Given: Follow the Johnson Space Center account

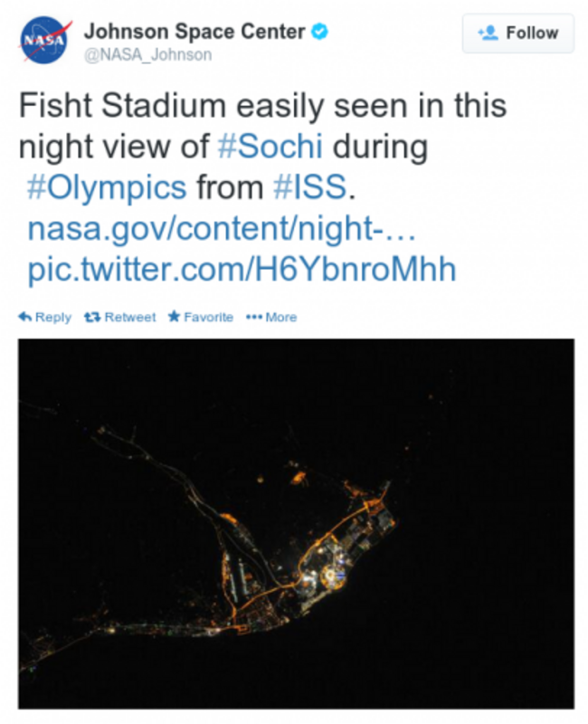Looking at the screenshot, I should click(518, 33).
